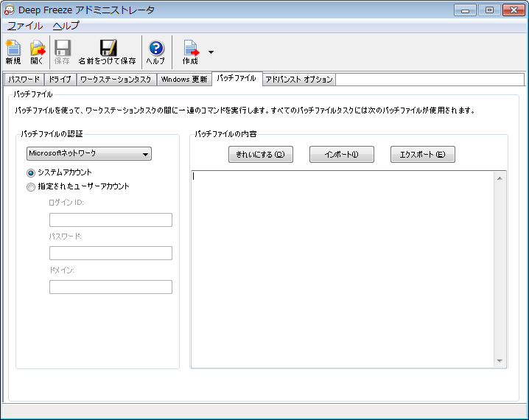529x420 pixels.
Task: Open the ヘルプ question mark toolbar icon
Action: 156,52
